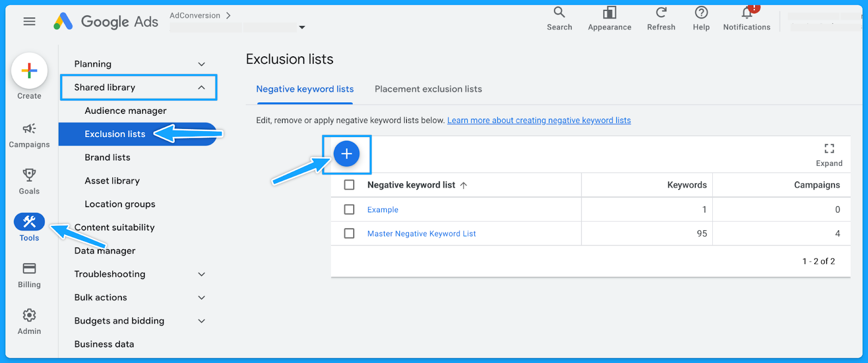
Task: Toggle the select-all header checkbox
Action: pyautogui.click(x=349, y=185)
